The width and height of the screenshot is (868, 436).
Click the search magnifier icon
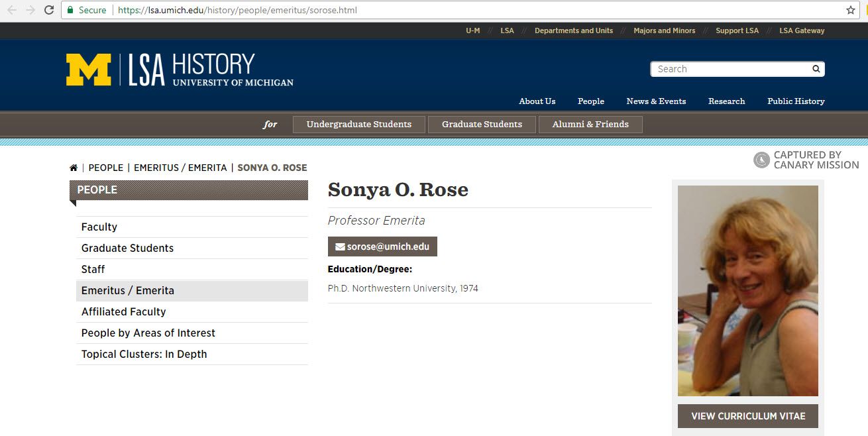[x=816, y=69]
